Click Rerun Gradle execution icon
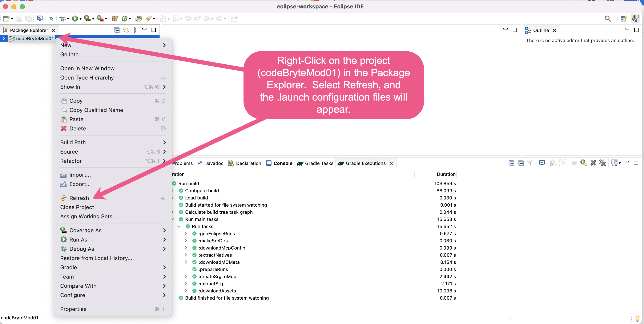The width and height of the screenshot is (644, 324). [x=584, y=163]
